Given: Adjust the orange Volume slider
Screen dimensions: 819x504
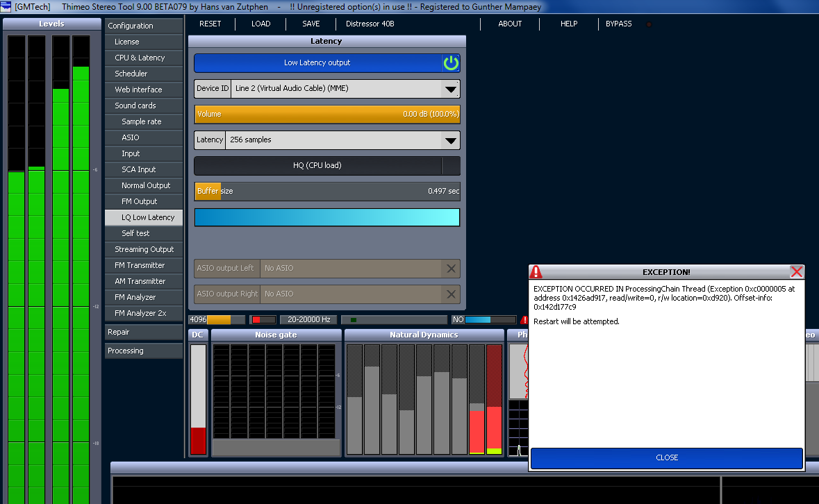Looking at the screenshot, I should point(327,115).
